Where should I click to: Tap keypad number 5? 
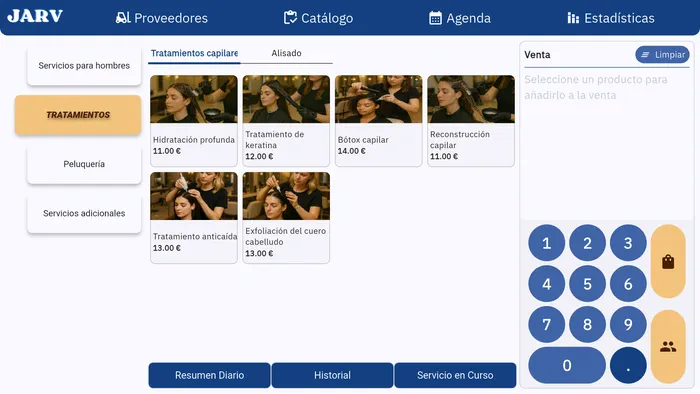coord(587,284)
